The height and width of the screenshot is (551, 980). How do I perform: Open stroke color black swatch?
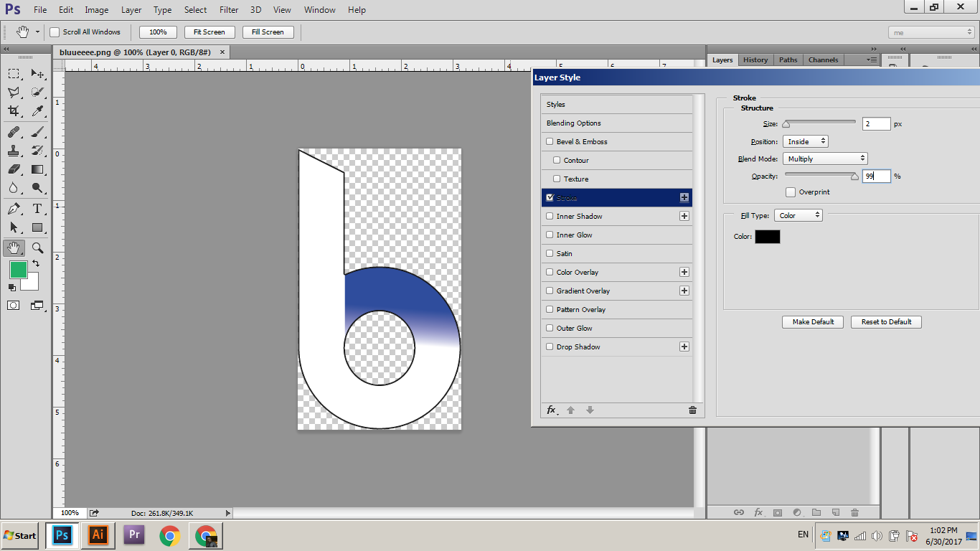click(767, 237)
